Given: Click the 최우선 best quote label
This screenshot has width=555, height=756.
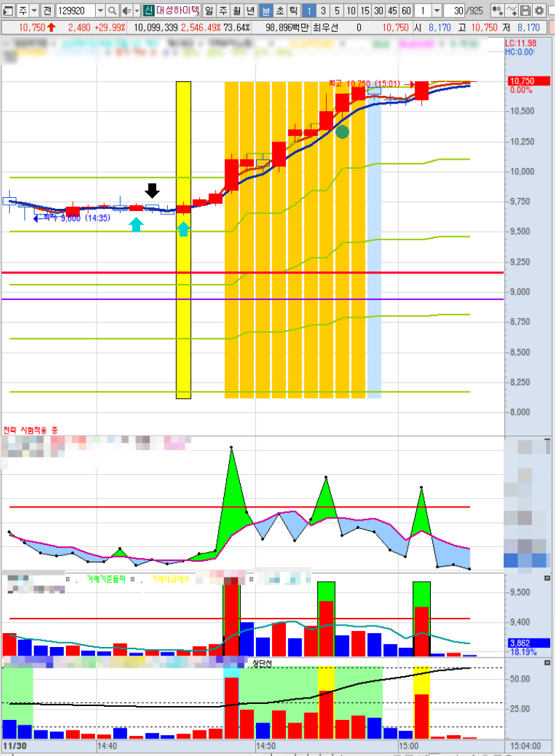Looking at the screenshot, I should (325, 28).
